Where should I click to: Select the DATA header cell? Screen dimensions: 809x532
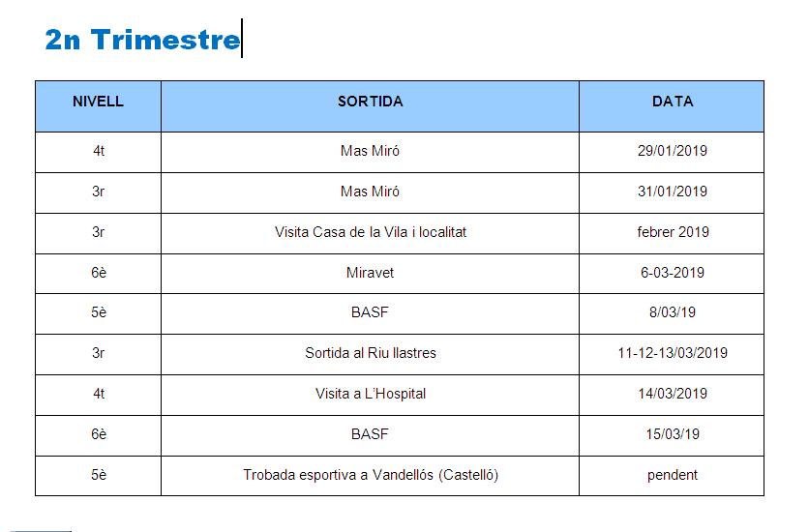pos(672,102)
